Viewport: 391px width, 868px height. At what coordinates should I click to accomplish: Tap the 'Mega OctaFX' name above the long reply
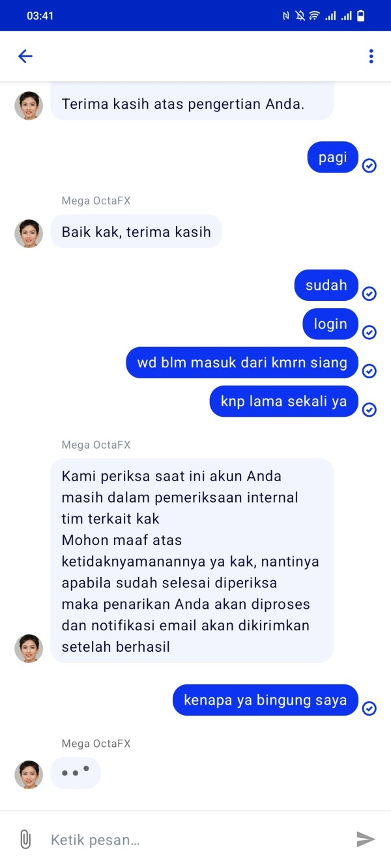(96, 445)
